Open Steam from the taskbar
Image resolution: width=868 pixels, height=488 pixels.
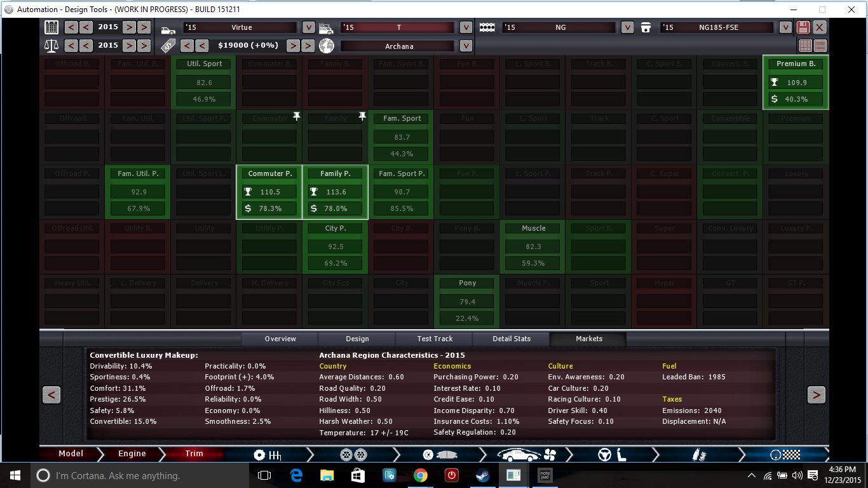point(482,475)
